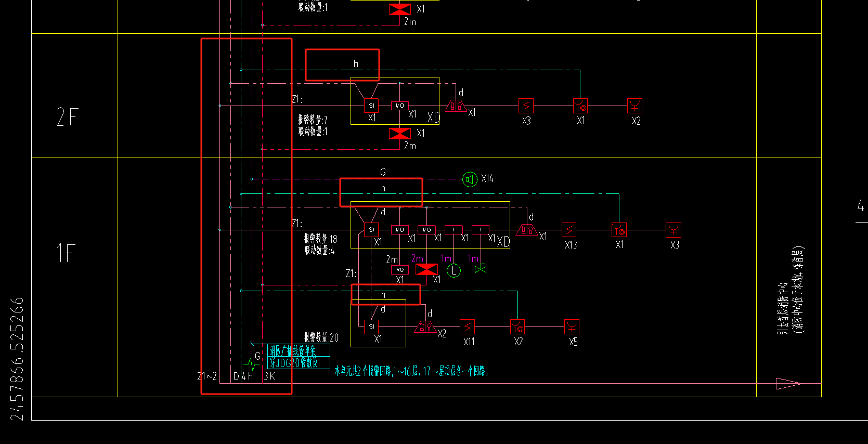Click the X5 device label
Screen dimensions: 868x444
[x=573, y=342]
